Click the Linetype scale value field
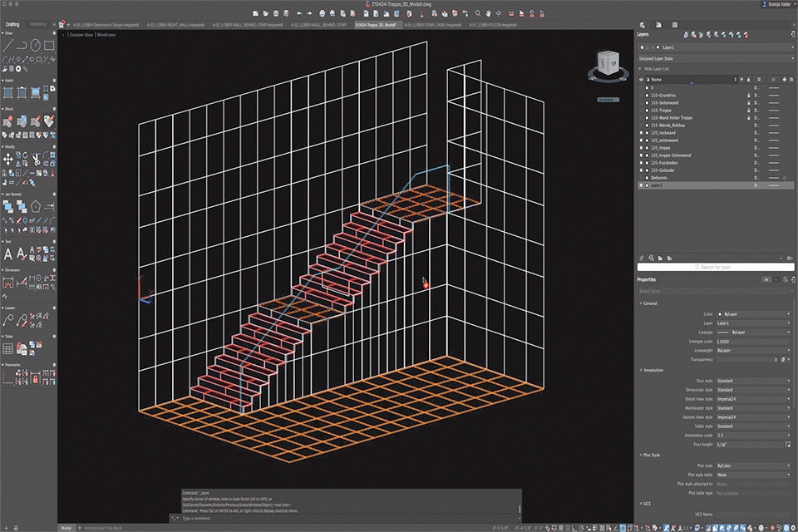This screenshot has height=532, width=798. [753, 342]
